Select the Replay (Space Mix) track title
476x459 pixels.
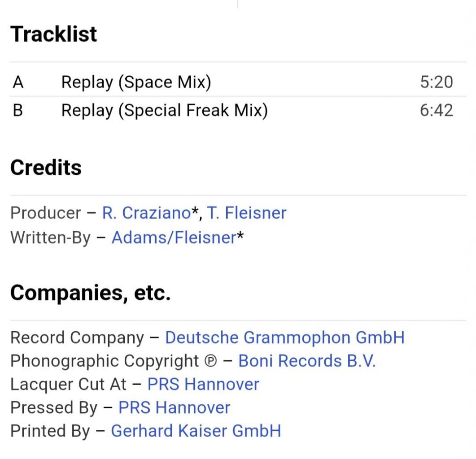coord(136,82)
